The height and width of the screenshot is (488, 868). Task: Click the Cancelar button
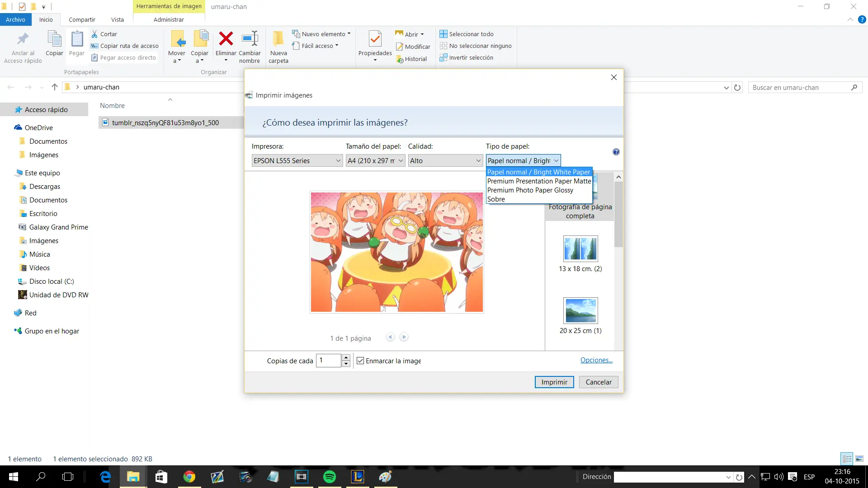pos(599,382)
